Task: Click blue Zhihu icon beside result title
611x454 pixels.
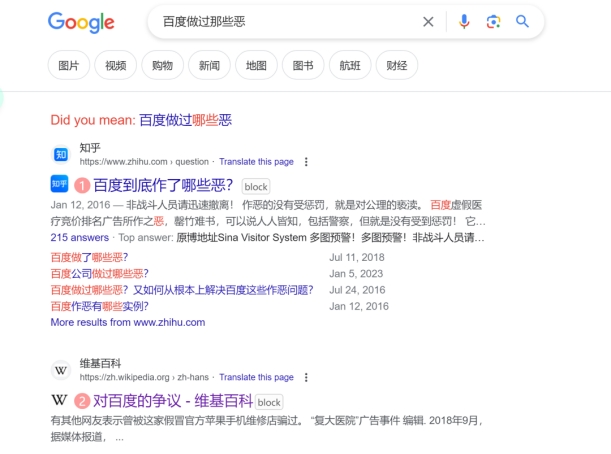Action: 59,184
